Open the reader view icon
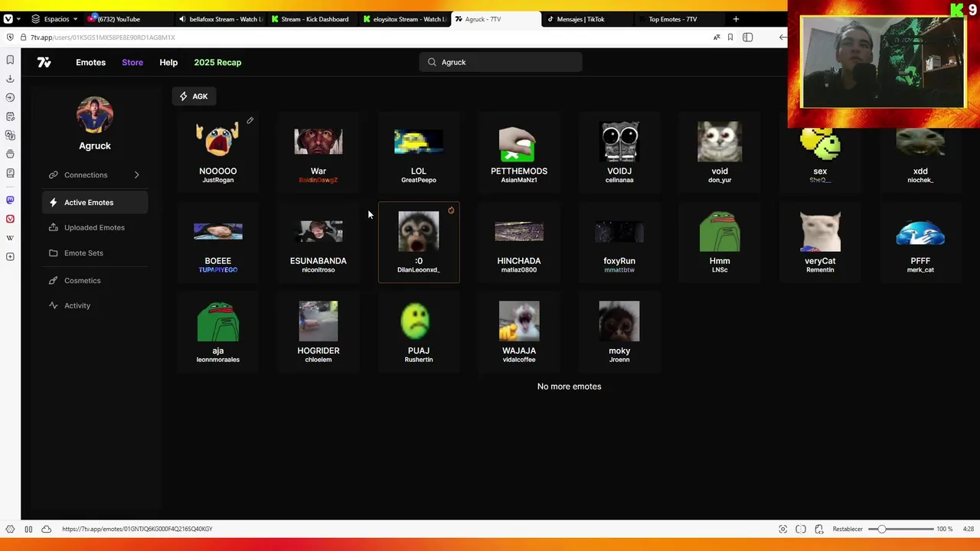Image resolution: width=980 pixels, height=551 pixels. (x=748, y=37)
